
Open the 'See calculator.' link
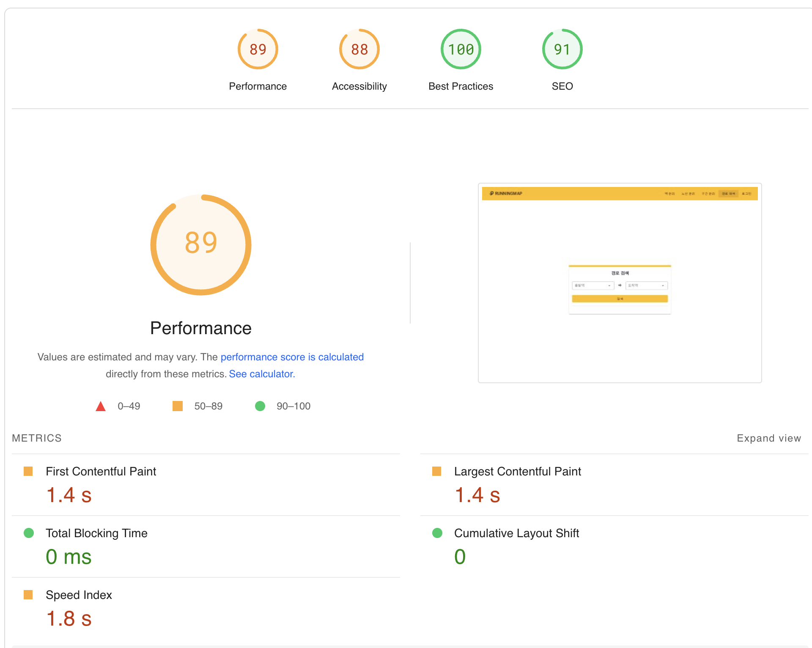click(x=262, y=374)
